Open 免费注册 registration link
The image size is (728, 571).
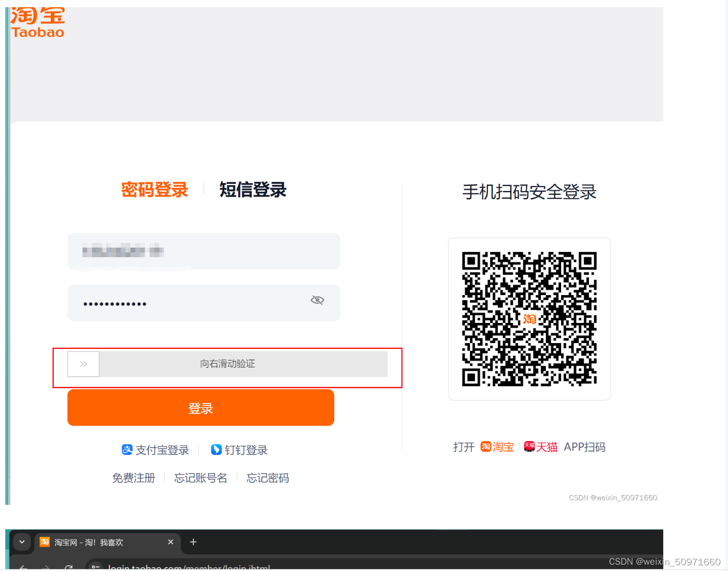point(133,477)
